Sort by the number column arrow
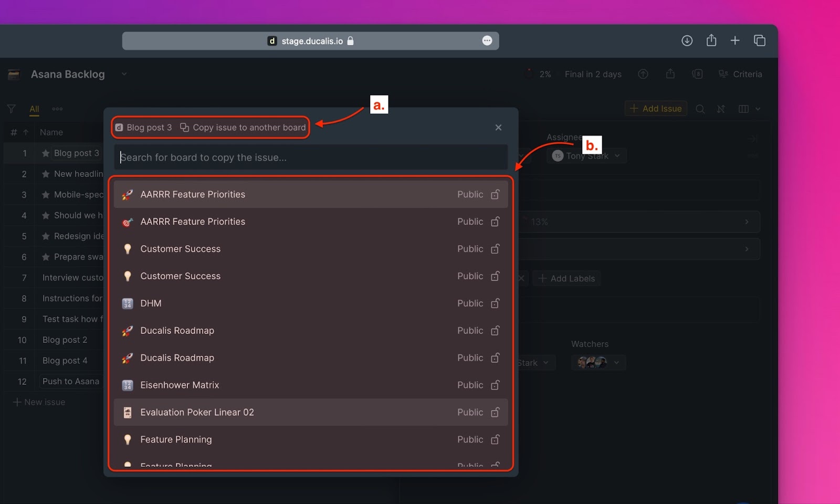This screenshot has width=840, height=504. pos(26,132)
